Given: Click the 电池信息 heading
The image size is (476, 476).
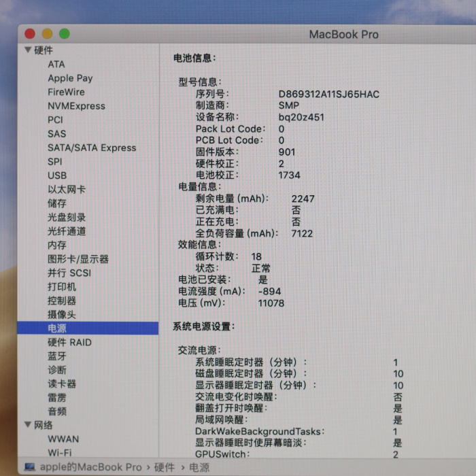Looking at the screenshot, I should tap(194, 58).
